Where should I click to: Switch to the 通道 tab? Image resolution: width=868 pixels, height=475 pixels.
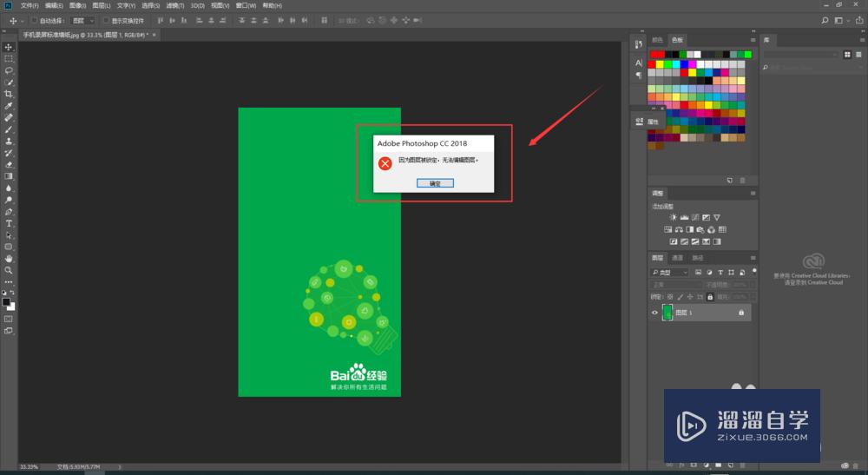[678, 258]
